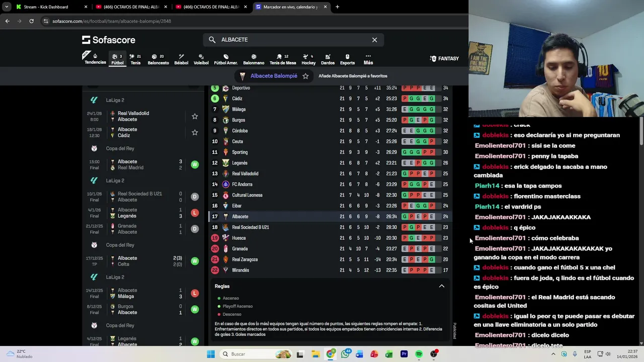Clear the ALBACETE search text
The width and height of the screenshot is (644, 362).
pyautogui.click(x=374, y=40)
